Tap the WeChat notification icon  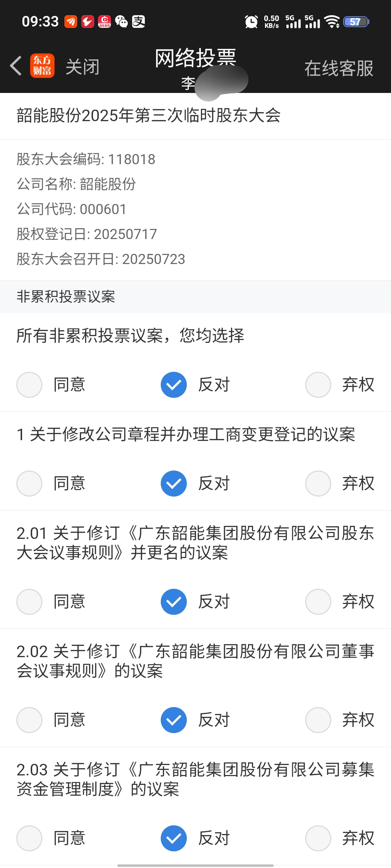click(x=121, y=22)
